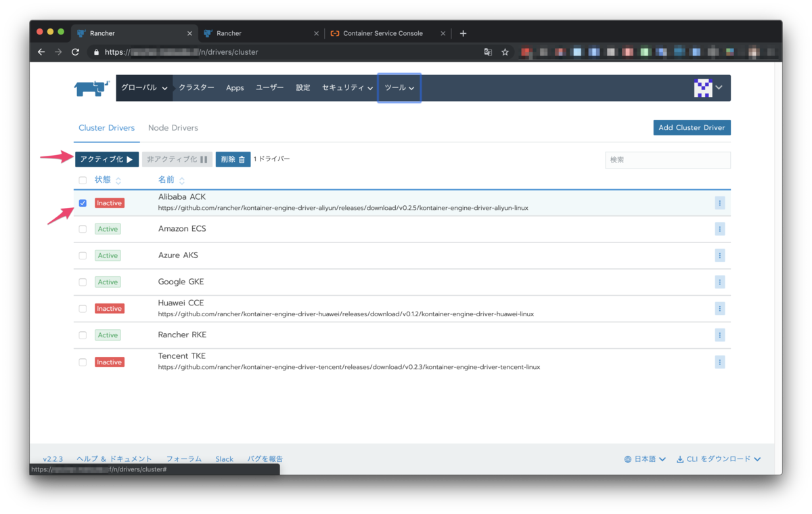This screenshot has width=812, height=514.
Task: Switch to Container Service Console browser tab
Action: point(382,33)
